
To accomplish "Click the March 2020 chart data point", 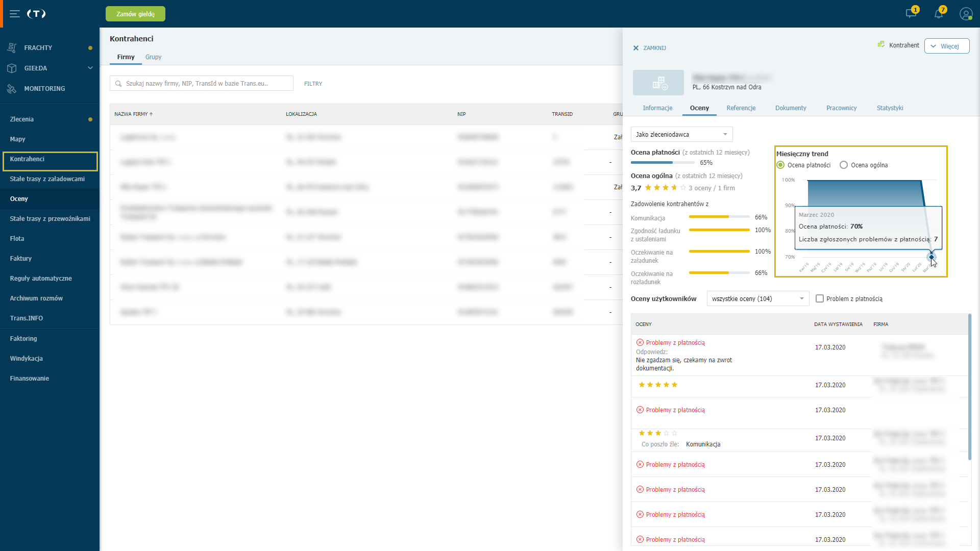I will 932,257.
